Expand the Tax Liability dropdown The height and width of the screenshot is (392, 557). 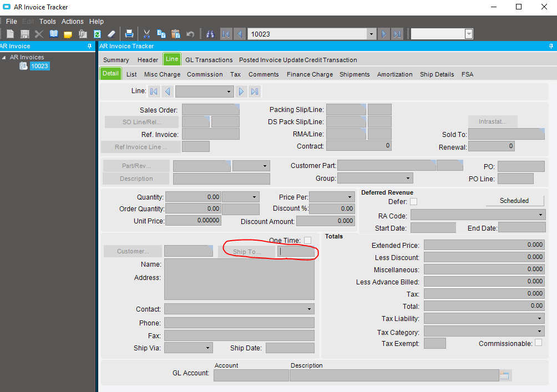(x=540, y=319)
